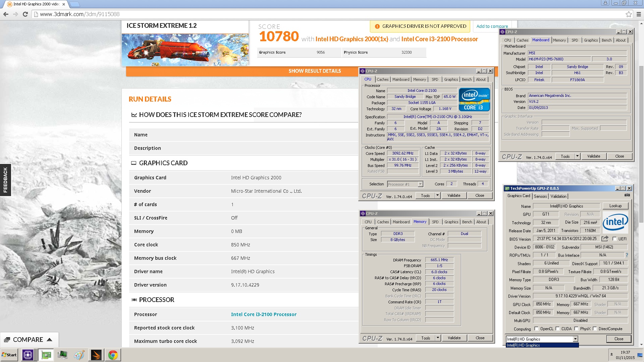Switch to Caches tab in CPU-Z CPU window
Image resolution: width=644 pixels, height=362 pixels.
(382, 79)
